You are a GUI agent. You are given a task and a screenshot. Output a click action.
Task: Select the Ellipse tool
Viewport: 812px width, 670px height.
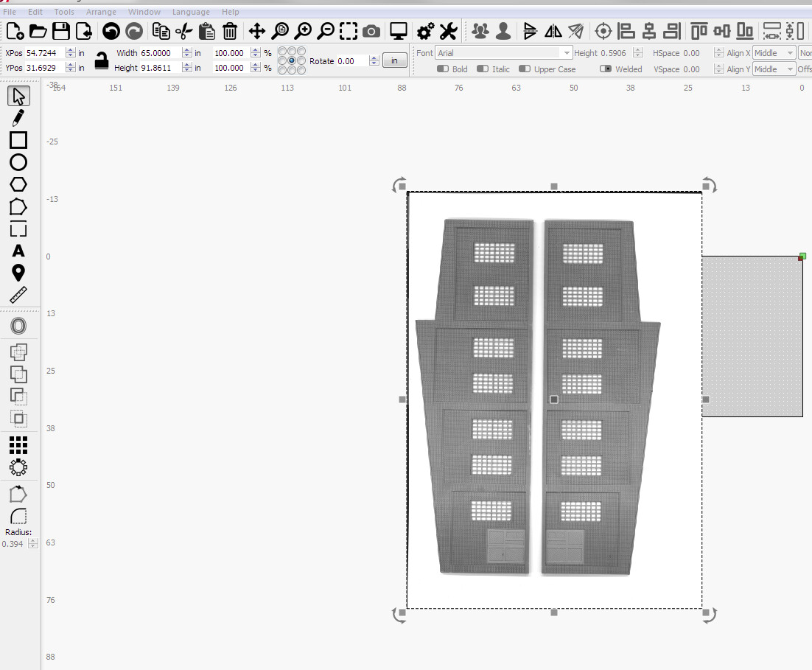[x=18, y=162]
